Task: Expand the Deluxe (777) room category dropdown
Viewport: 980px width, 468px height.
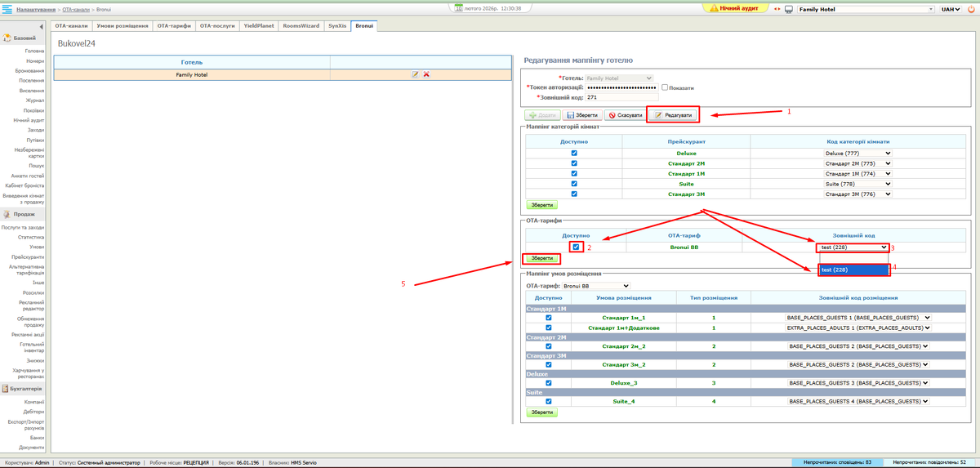Action: point(857,153)
